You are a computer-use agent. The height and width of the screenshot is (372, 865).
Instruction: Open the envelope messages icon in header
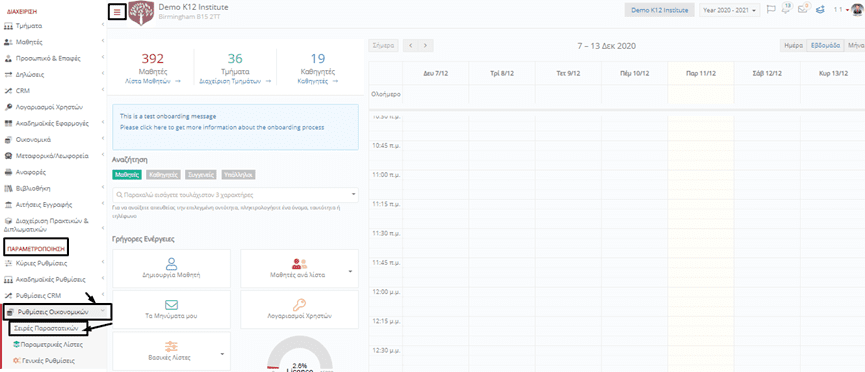click(x=803, y=9)
